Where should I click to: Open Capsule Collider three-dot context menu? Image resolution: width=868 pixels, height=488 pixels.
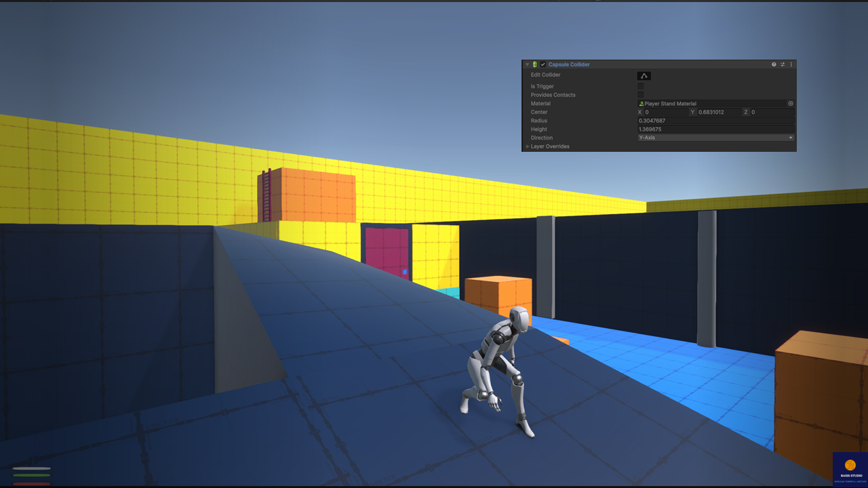791,64
